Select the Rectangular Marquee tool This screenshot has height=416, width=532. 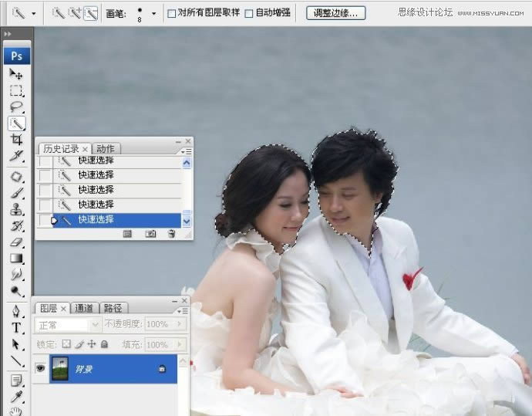(x=16, y=90)
